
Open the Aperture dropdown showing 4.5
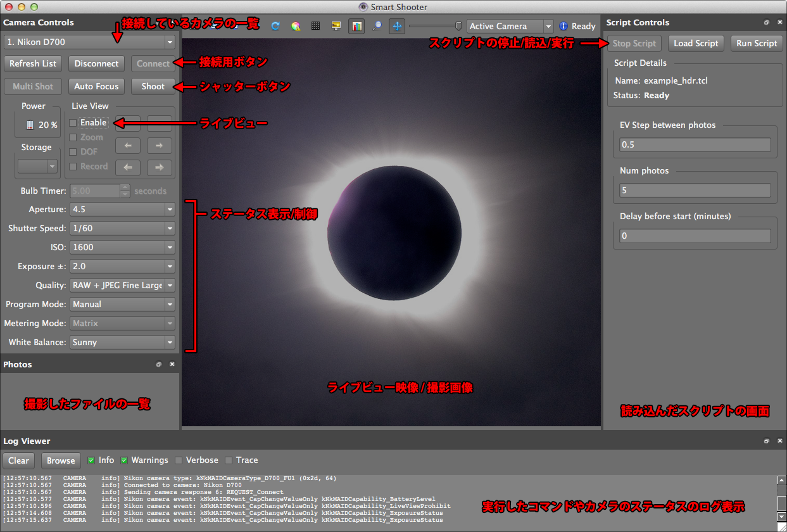coord(123,209)
